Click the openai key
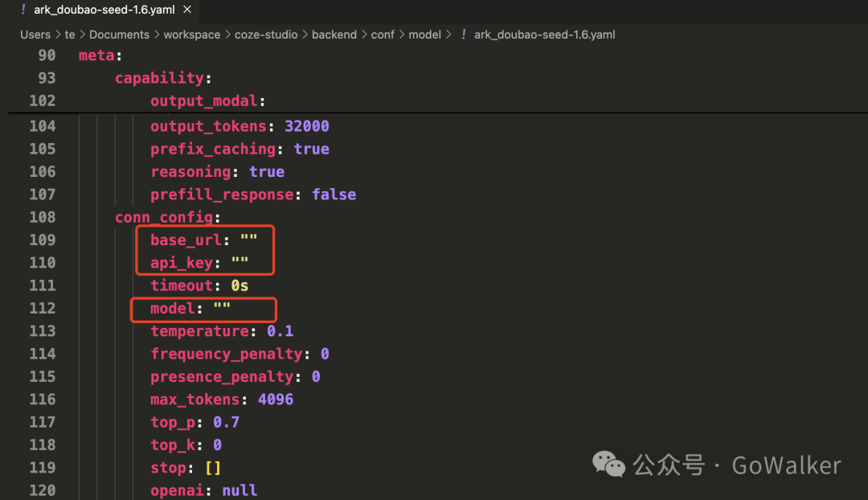 (177, 490)
